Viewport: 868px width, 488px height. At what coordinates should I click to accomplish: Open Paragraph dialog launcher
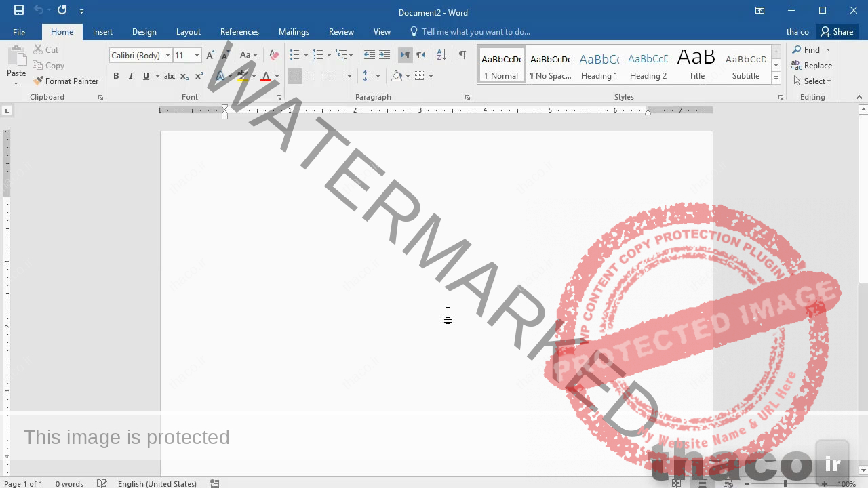pyautogui.click(x=467, y=98)
